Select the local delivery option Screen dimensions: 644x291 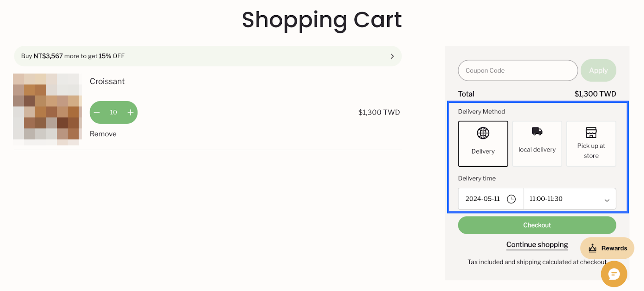point(537,144)
